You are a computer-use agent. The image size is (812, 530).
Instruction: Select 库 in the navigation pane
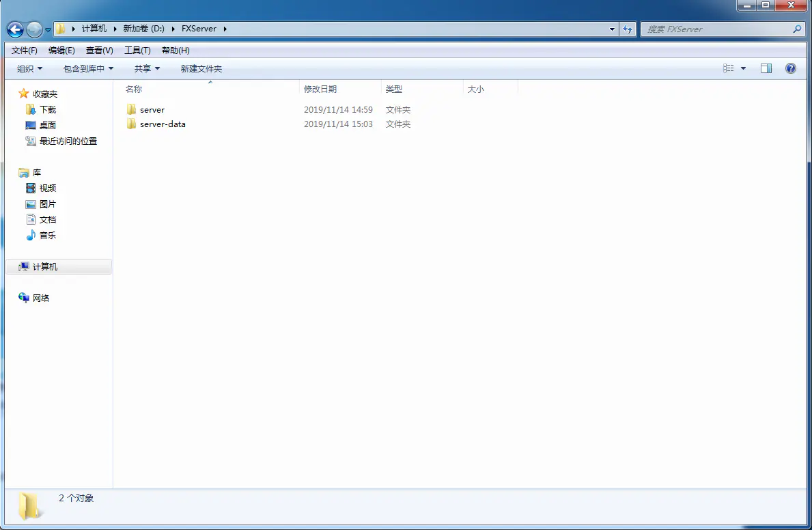coord(37,173)
